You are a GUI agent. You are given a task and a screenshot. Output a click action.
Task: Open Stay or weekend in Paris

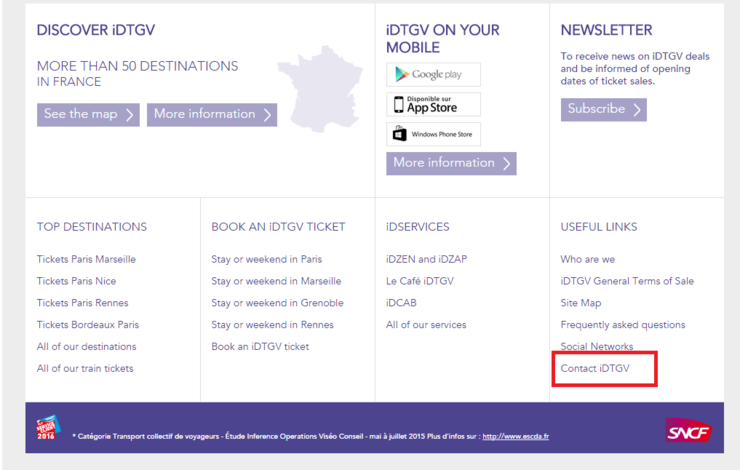point(267,259)
